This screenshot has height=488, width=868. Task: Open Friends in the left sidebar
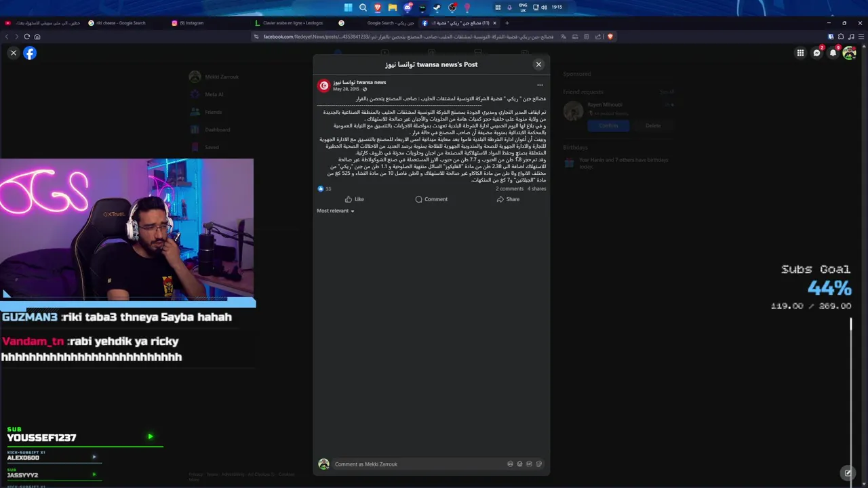207,112
